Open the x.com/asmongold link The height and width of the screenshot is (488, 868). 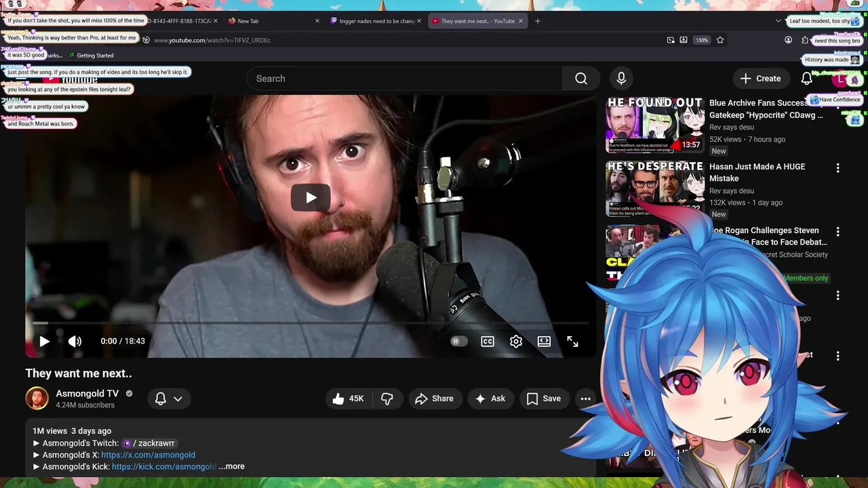click(x=148, y=455)
